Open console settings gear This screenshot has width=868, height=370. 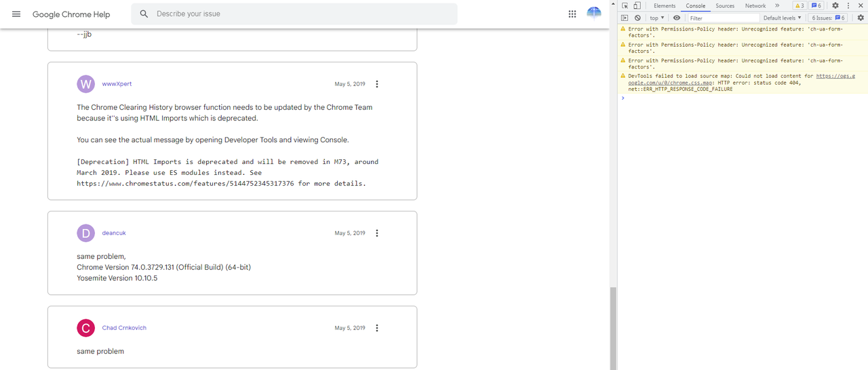[x=861, y=18]
